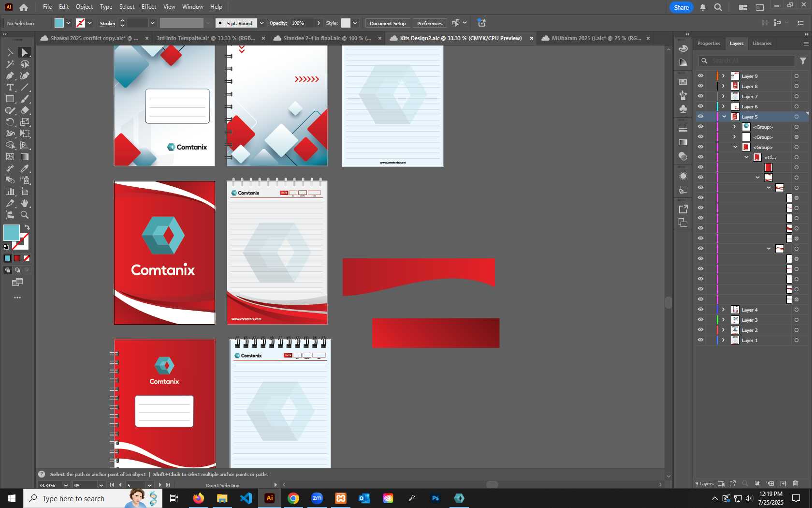Expand Layer 8 in Layers panel
Image resolution: width=812 pixels, height=508 pixels.
(724, 86)
